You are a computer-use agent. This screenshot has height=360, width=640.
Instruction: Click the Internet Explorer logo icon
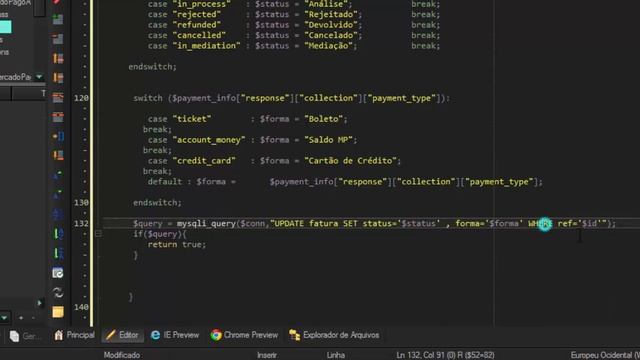pos(156,335)
